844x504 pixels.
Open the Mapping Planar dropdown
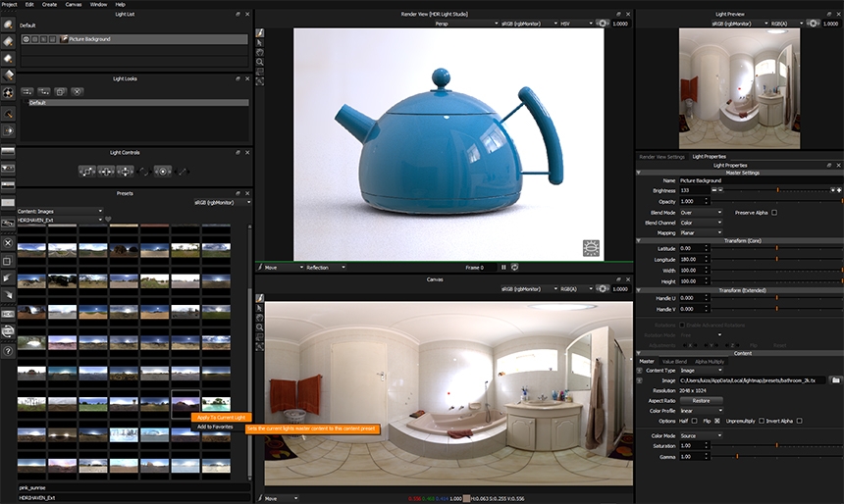pyautogui.click(x=701, y=233)
